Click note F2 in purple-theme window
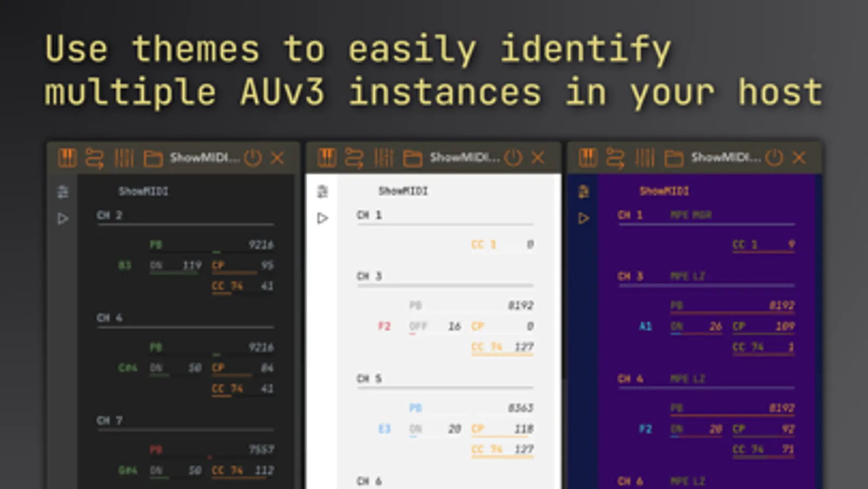The height and width of the screenshot is (489, 868). coord(645,429)
